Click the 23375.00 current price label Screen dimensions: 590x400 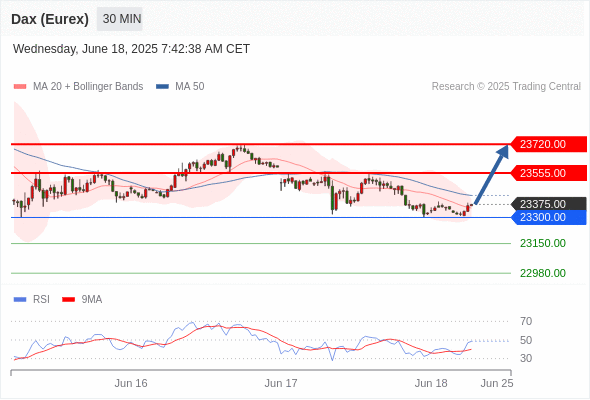click(x=548, y=204)
